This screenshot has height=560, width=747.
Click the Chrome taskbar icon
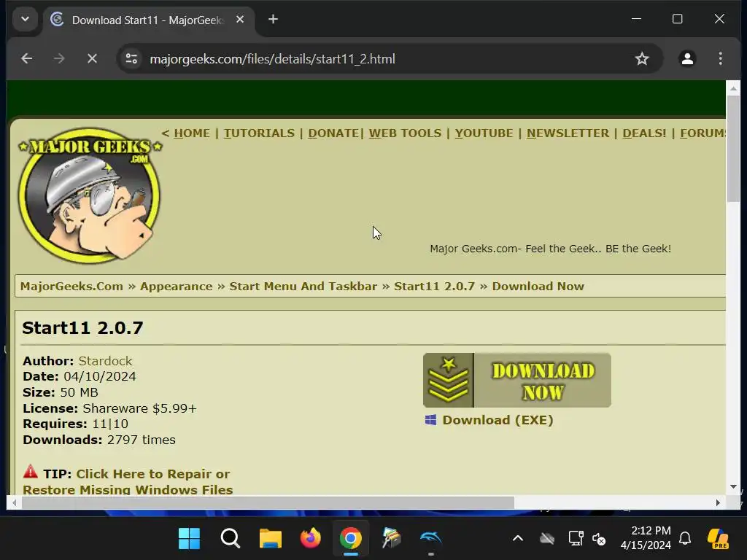coord(351,539)
